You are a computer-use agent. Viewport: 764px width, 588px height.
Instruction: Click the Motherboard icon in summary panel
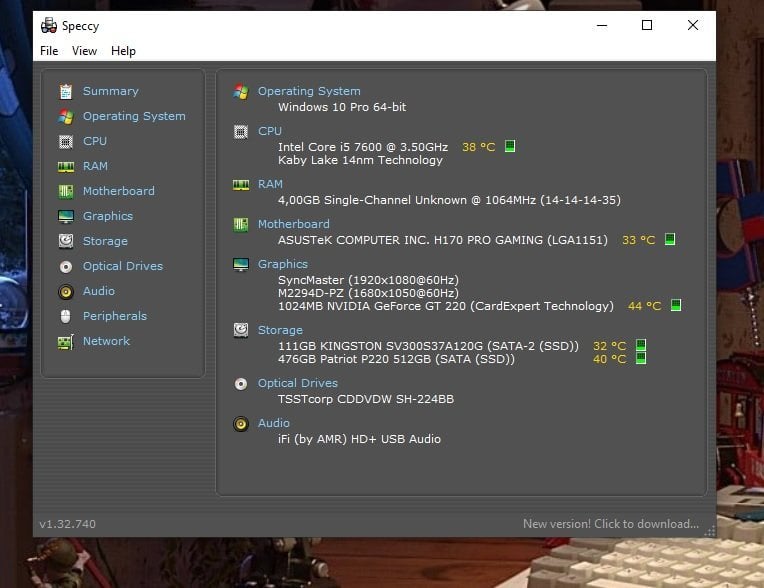pyautogui.click(x=241, y=225)
